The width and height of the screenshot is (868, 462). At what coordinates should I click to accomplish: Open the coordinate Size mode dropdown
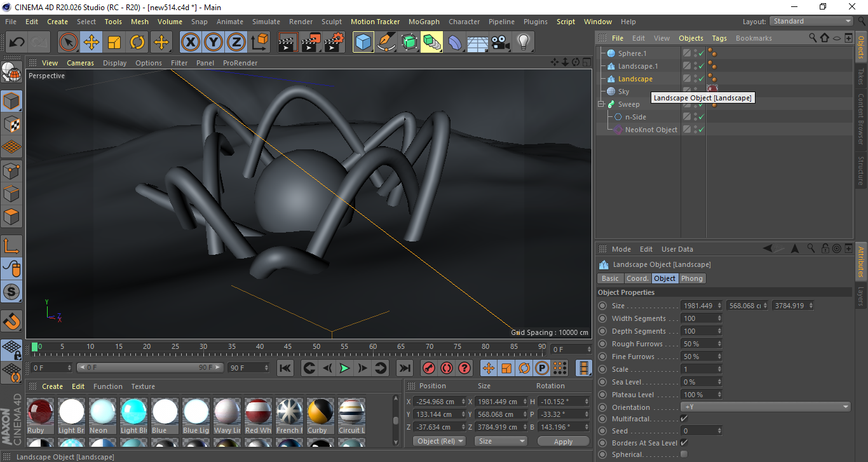tap(501, 441)
